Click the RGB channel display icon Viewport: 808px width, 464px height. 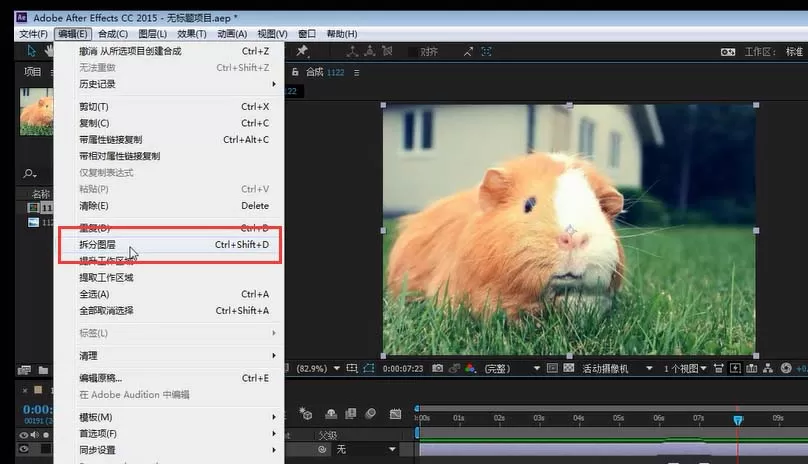[x=470, y=368]
